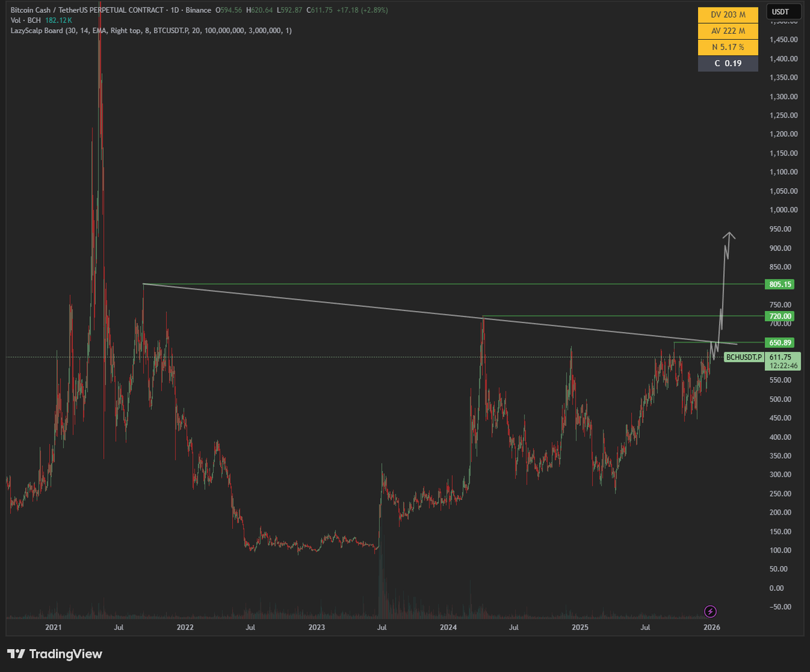The height and width of the screenshot is (672, 810).
Task: Click the AV 222 M cell
Action: 728,30
